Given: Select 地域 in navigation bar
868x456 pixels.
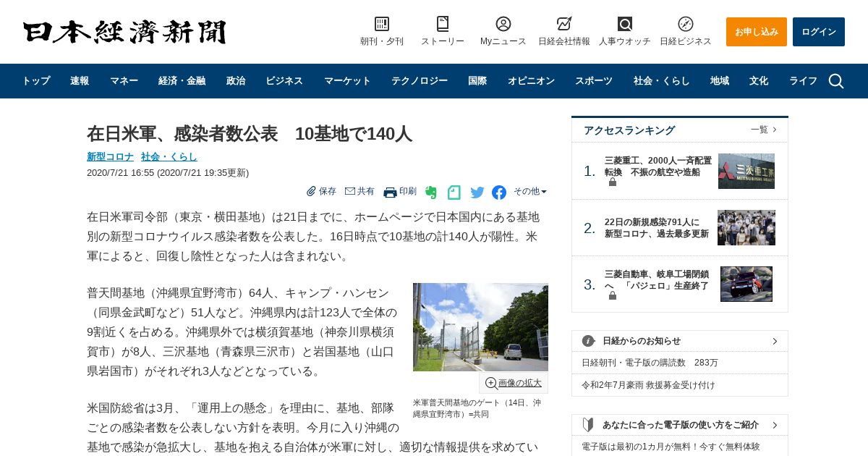Looking at the screenshot, I should (720, 81).
